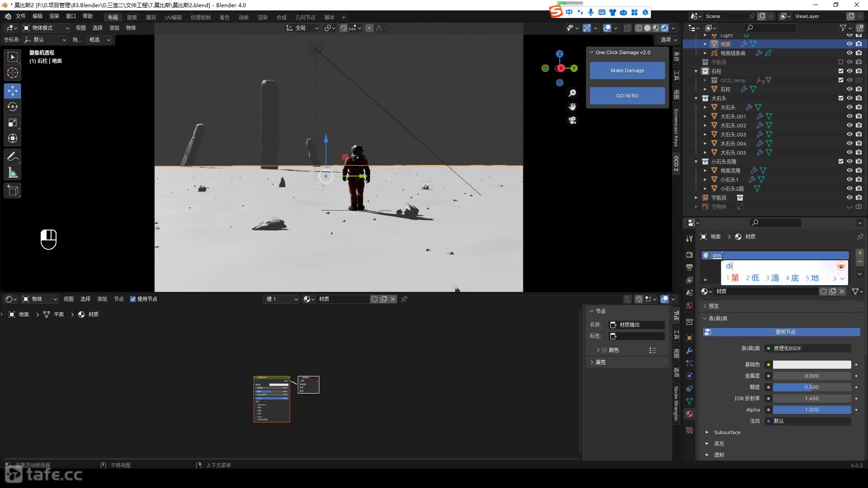Select the Measure tool
The height and width of the screenshot is (488, 868).
point(13,173)
